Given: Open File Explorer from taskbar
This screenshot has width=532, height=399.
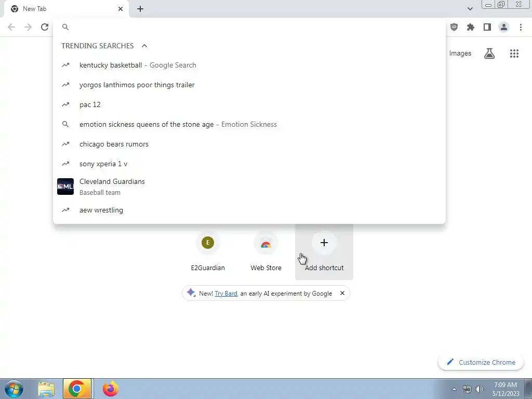Looking at the screenshot, I should (46, 389).
